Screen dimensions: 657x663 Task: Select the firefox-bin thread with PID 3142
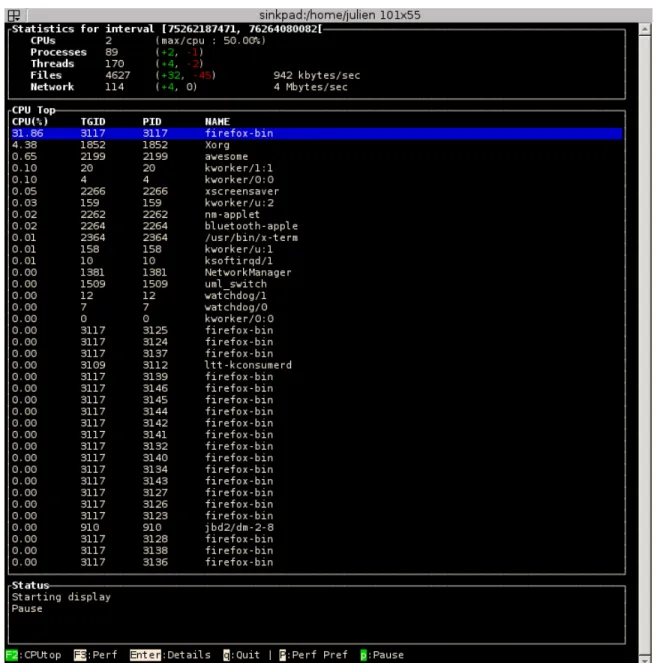click(317, 423)
